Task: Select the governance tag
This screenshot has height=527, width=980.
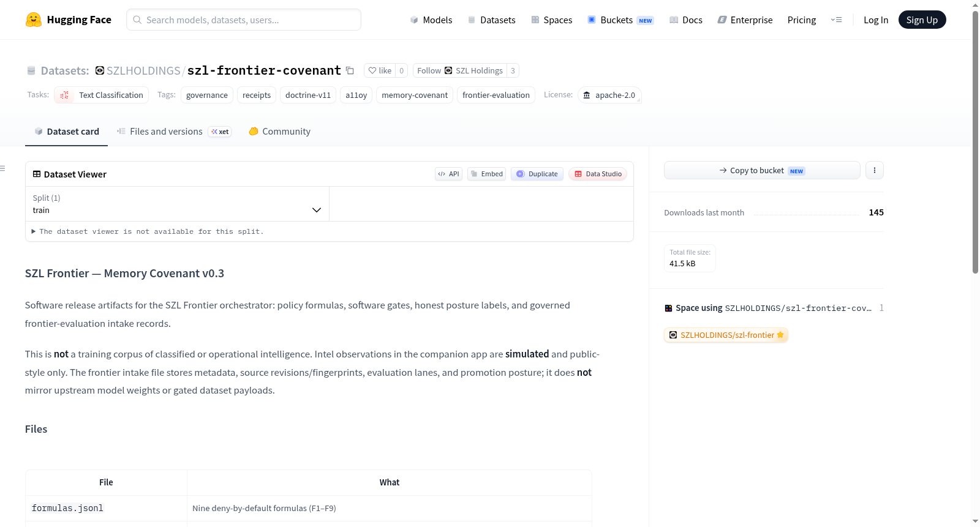Action: tap(207, 95)
